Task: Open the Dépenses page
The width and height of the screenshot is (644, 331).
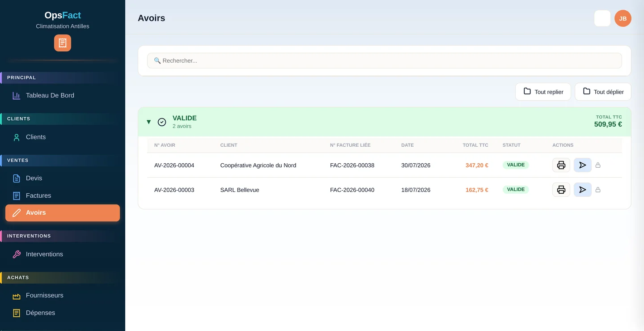Action: click(63, 313)
